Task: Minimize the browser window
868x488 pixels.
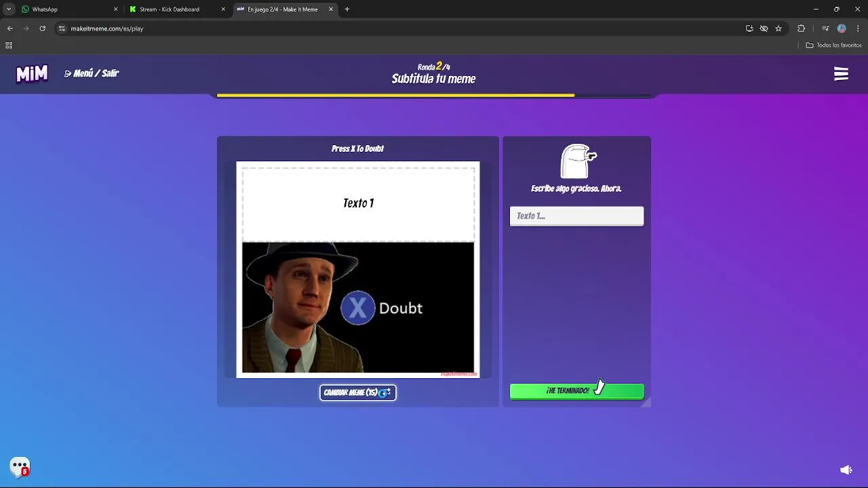Action: pyautogui.click(x=816, y=9)
